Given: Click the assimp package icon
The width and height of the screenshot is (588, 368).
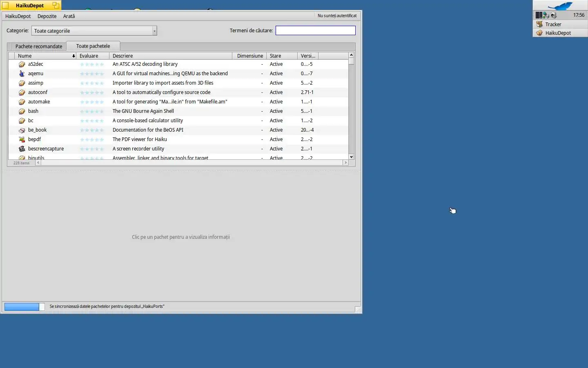Looking at the screenshot, I should [22, 83].
